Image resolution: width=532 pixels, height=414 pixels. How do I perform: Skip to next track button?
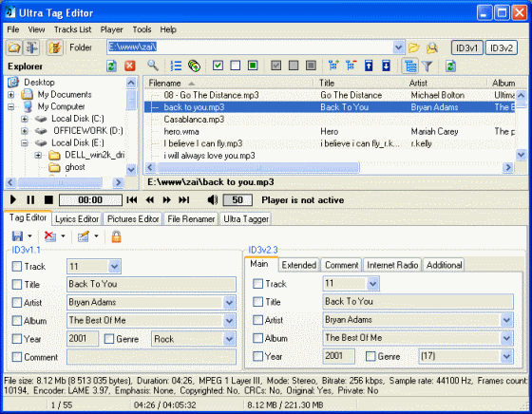pos(184,199)
